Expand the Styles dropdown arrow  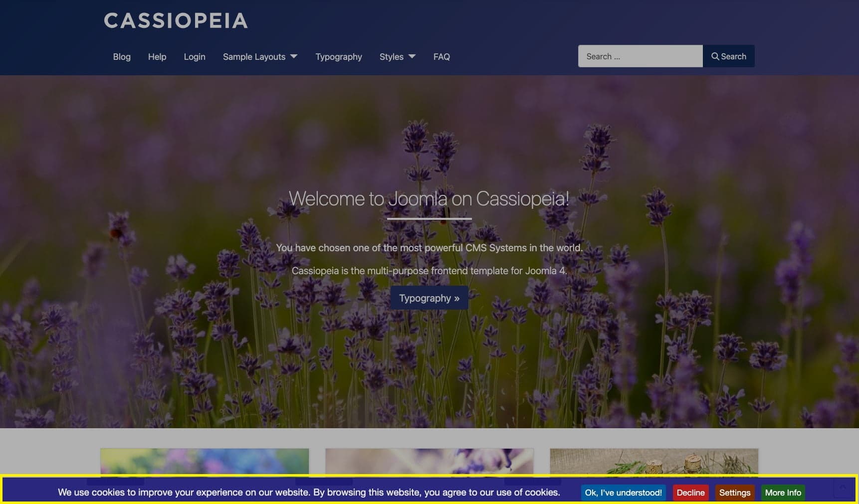coord(412,56)
